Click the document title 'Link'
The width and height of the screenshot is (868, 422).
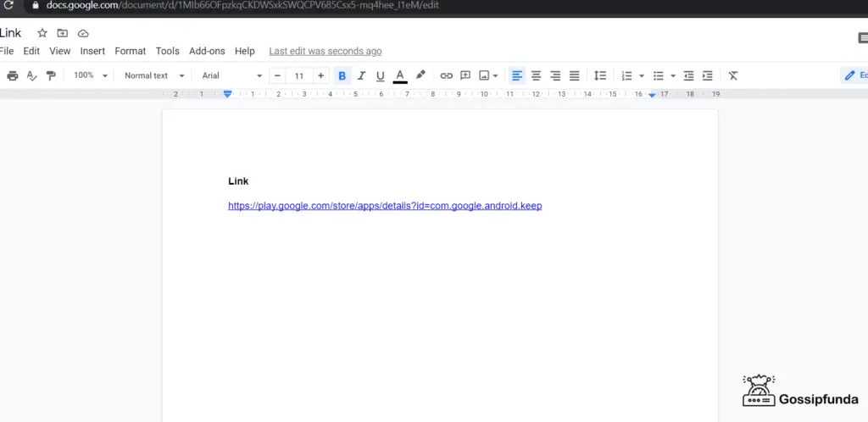10,33
